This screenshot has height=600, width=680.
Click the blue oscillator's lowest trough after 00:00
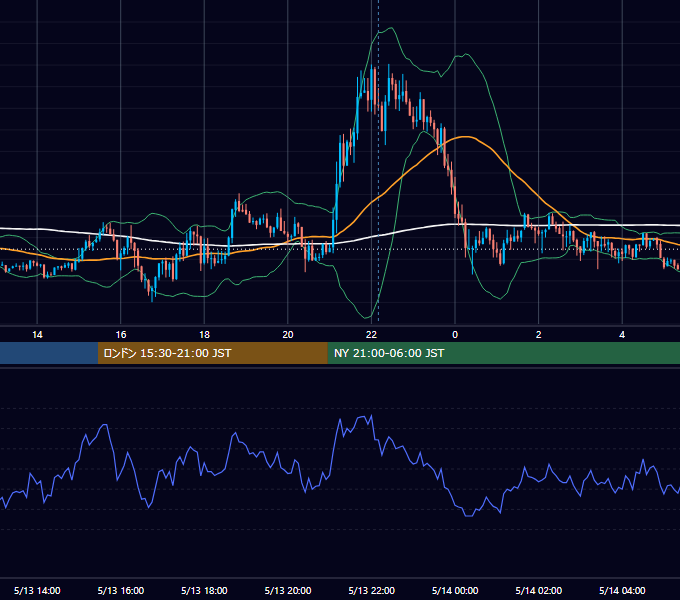(468, 516)
